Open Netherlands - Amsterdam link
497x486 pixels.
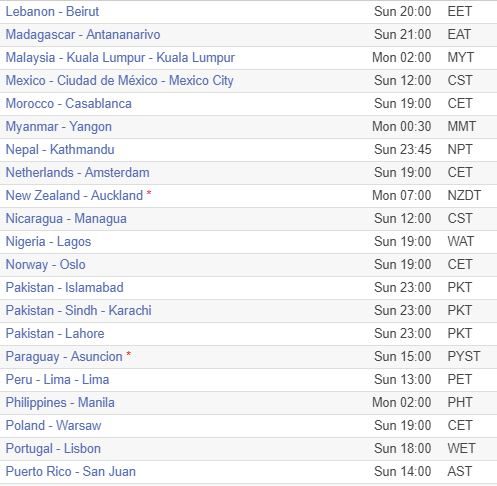pos(78,173)
